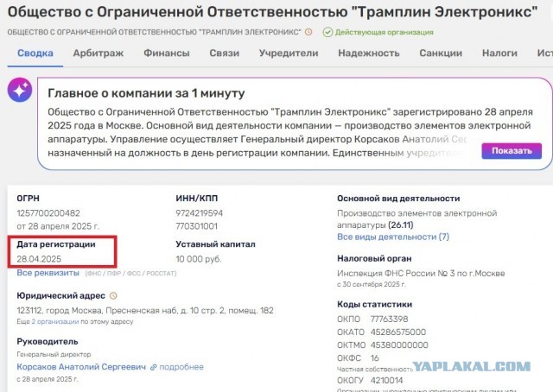553x392 pixels.
Task: Click the с 30 сентября 2025 г. note
Action: [372, 284]
